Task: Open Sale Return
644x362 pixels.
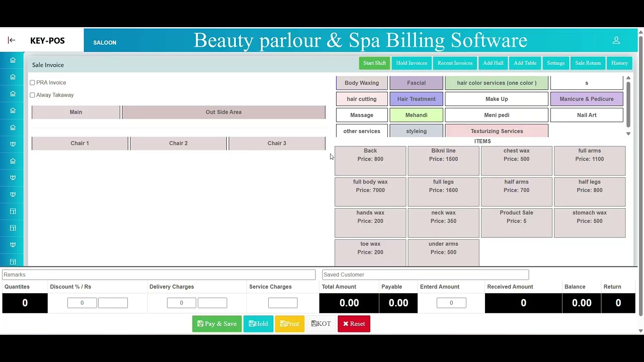Action: pyautogui.click(x=588, y=63)
